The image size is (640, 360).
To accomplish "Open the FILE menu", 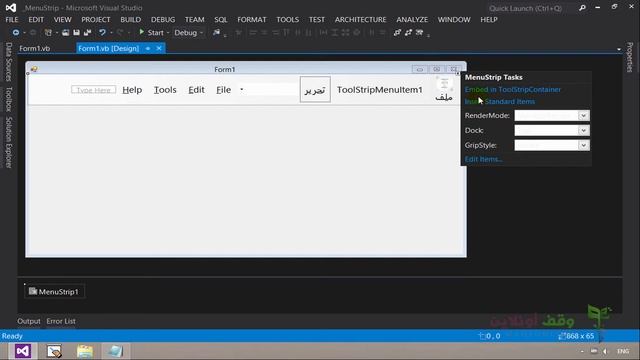I will [x=11, y=20].
